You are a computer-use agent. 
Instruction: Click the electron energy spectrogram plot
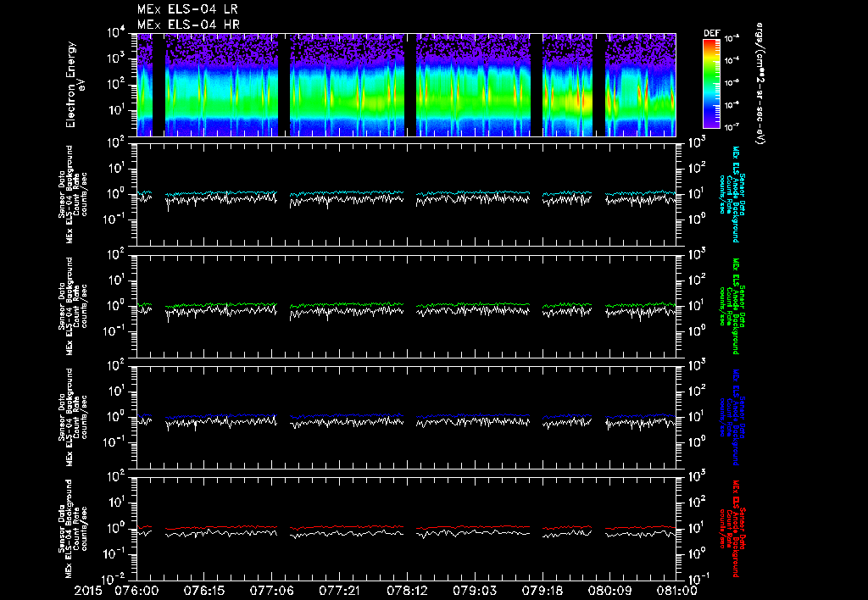pyautogui.click(x=406, y=85)
